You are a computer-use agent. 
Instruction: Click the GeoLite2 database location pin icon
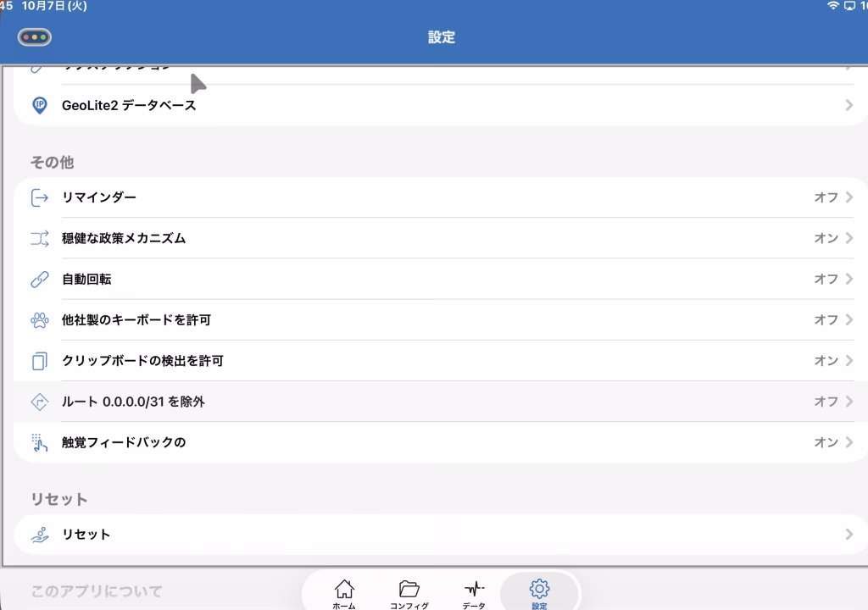click(x=39, y=106)
